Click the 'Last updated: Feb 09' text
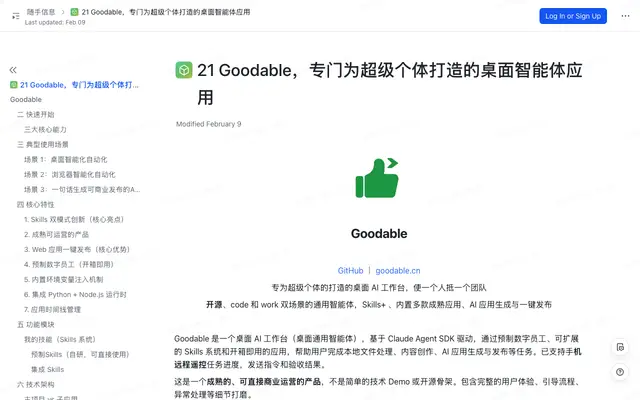This screenshot has height=400, width=640. [x=55, y=22]
